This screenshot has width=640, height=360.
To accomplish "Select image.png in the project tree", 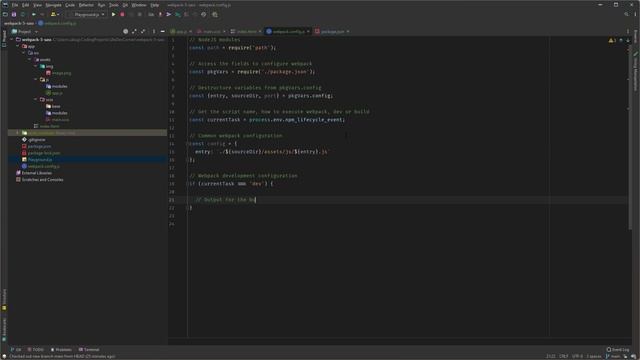I will [61, 73].
